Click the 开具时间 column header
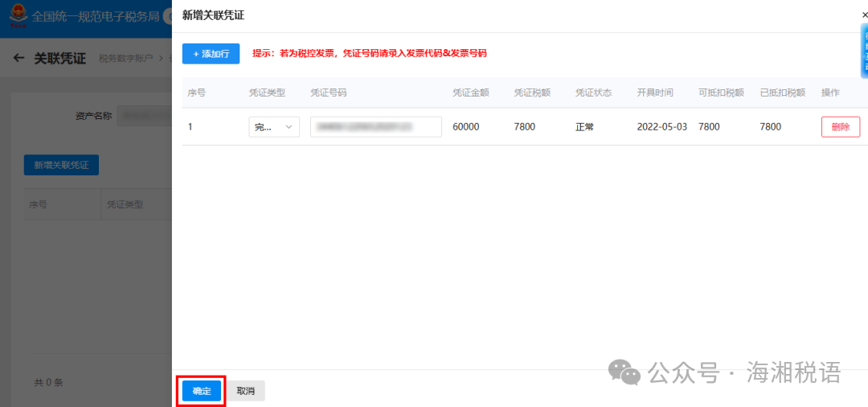This screenshot has height=407, width=868. 655,92
